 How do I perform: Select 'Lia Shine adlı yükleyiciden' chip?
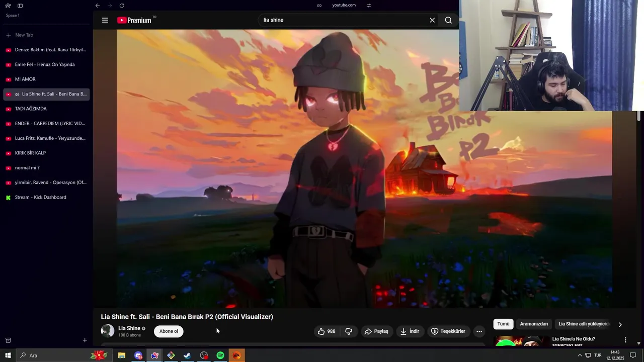click(584, 324)
